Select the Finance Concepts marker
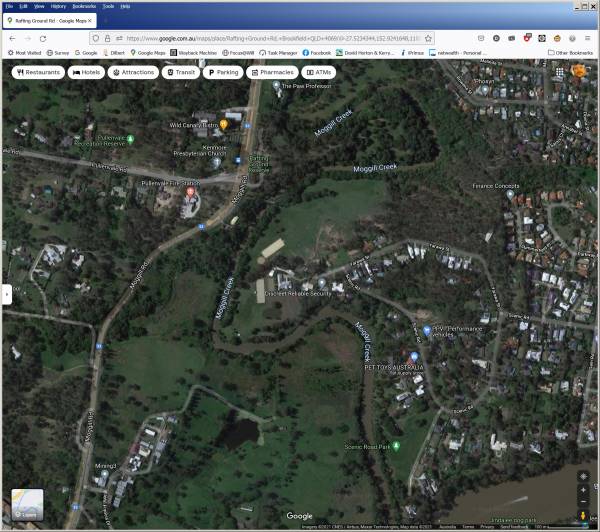Viewport: 600px width, 532px height. point(510,194)
